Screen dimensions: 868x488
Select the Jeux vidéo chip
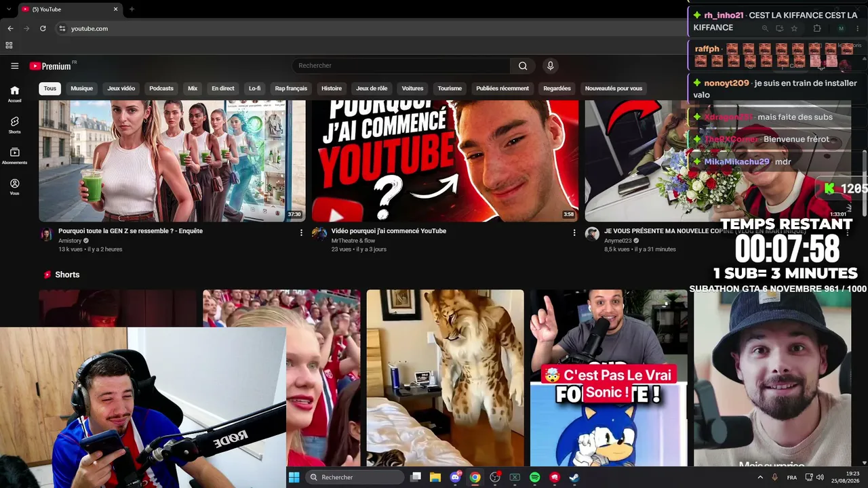click(121, 88)
